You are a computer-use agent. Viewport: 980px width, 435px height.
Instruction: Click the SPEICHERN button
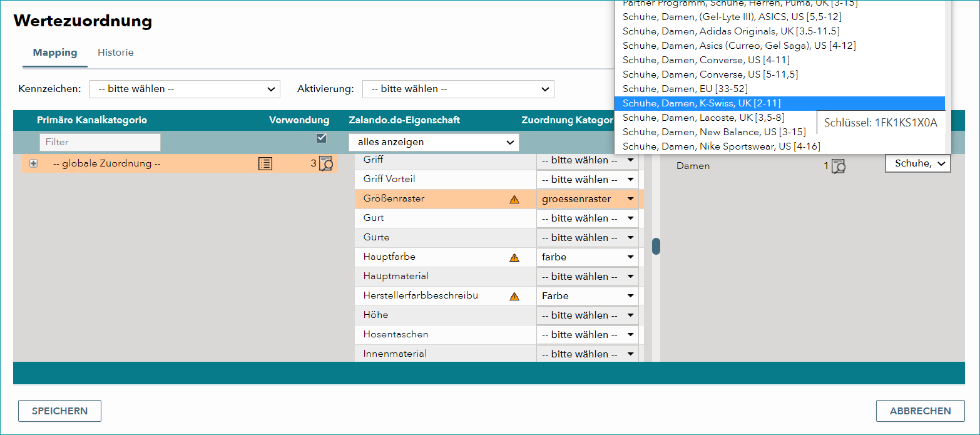coord(59,411)
